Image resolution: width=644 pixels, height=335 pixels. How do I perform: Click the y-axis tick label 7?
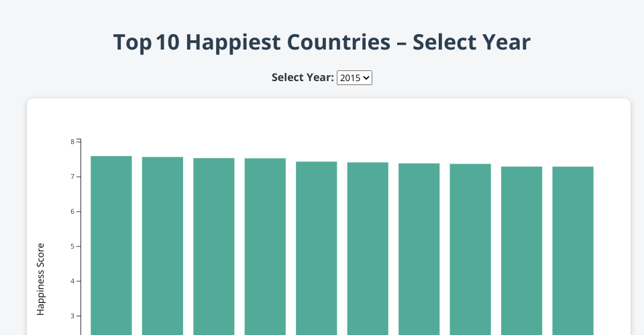(72, 177)
